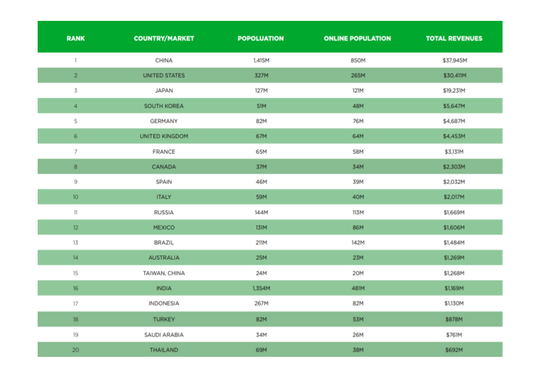Select China's $37,945M revenue value
Screen dimensions: 550x377
pyautogui.click(x=455, y=60)
